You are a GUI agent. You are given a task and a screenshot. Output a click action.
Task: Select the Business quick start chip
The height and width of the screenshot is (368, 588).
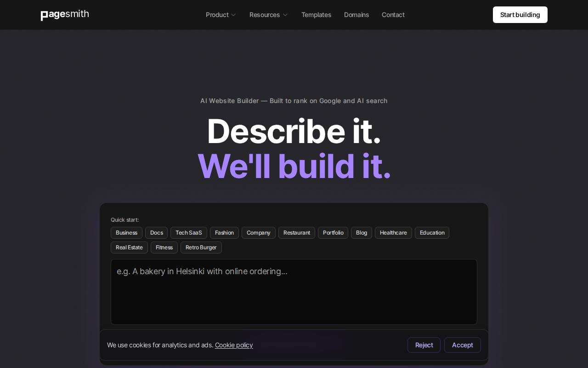click(x=126, y=233)
